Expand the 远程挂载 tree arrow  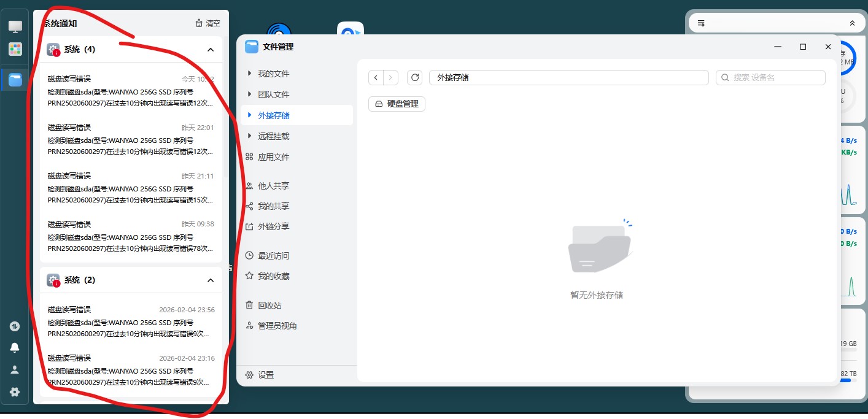249,136
